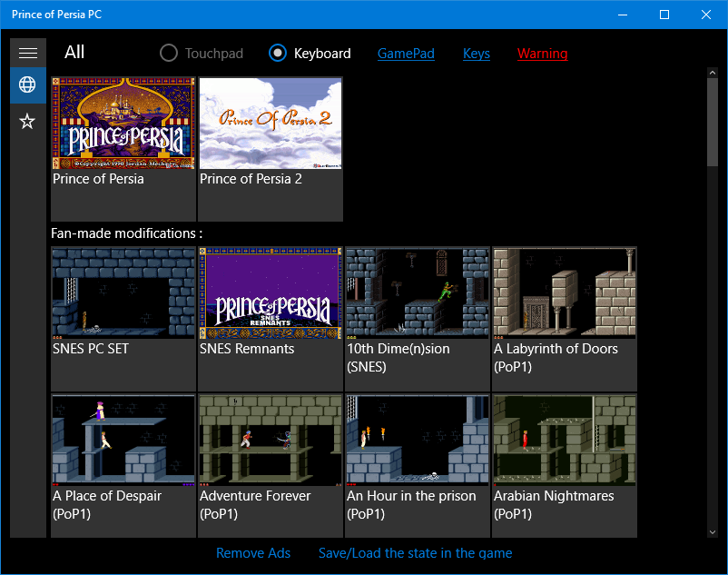
Task: Open the Keys configuration link
Action: tap(477, 53)
